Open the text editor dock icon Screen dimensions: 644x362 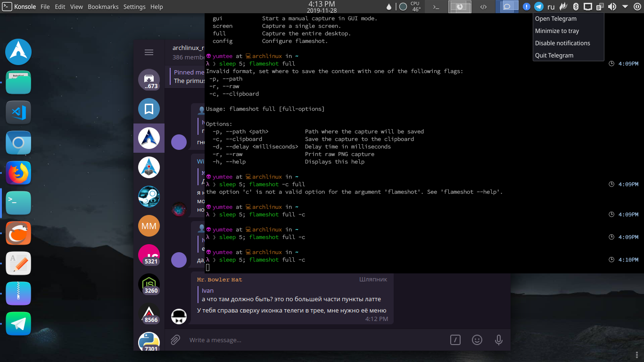pos(18,263)
